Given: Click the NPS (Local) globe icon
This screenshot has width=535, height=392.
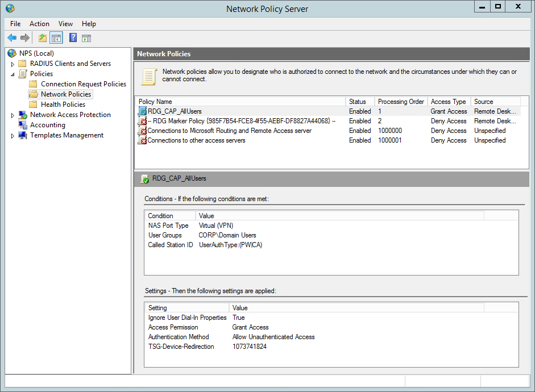Looking at the screenshot, I should 12,53.
